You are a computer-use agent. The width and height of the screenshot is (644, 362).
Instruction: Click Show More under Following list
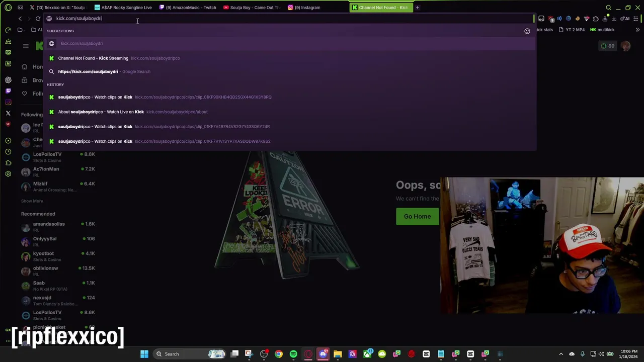tap(32, 201)
